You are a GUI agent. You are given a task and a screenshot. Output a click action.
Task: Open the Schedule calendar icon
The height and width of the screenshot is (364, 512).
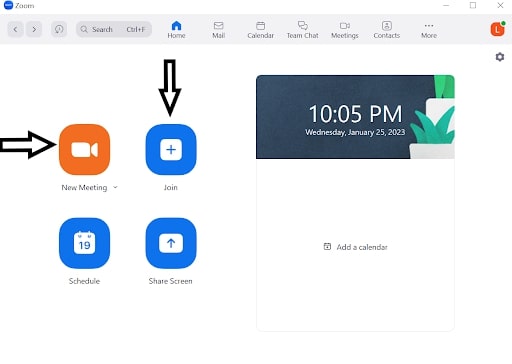pyautogui.click(x=84, y=243)
